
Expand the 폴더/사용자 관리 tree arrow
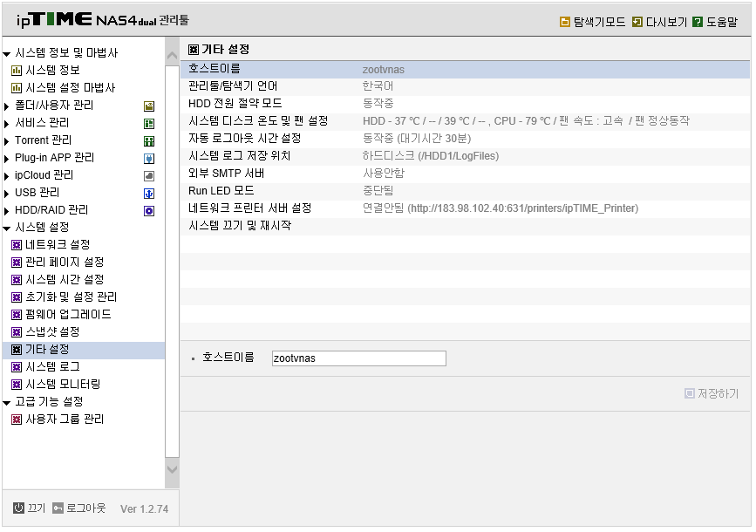click(x=6, y=106)
